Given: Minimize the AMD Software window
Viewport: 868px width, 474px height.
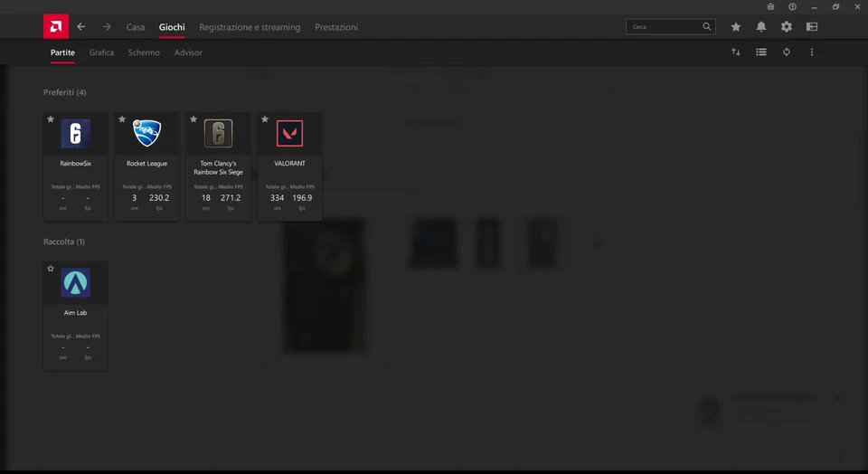Looking at the screenshot, I should click(x=814, y=7).
